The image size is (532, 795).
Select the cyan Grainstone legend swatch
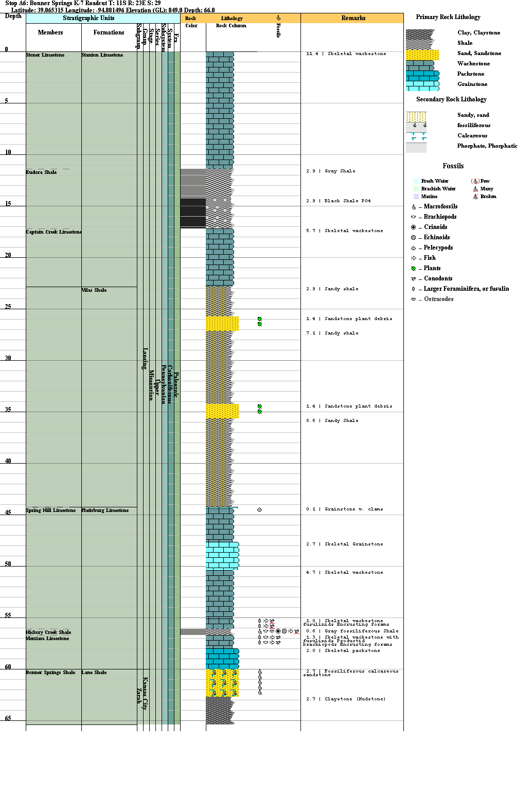coord(422,86)
